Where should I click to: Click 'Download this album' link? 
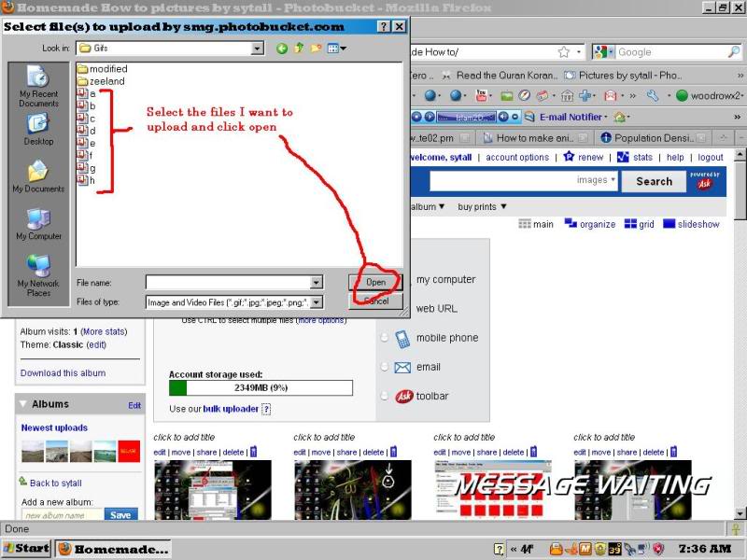(63, 372)
